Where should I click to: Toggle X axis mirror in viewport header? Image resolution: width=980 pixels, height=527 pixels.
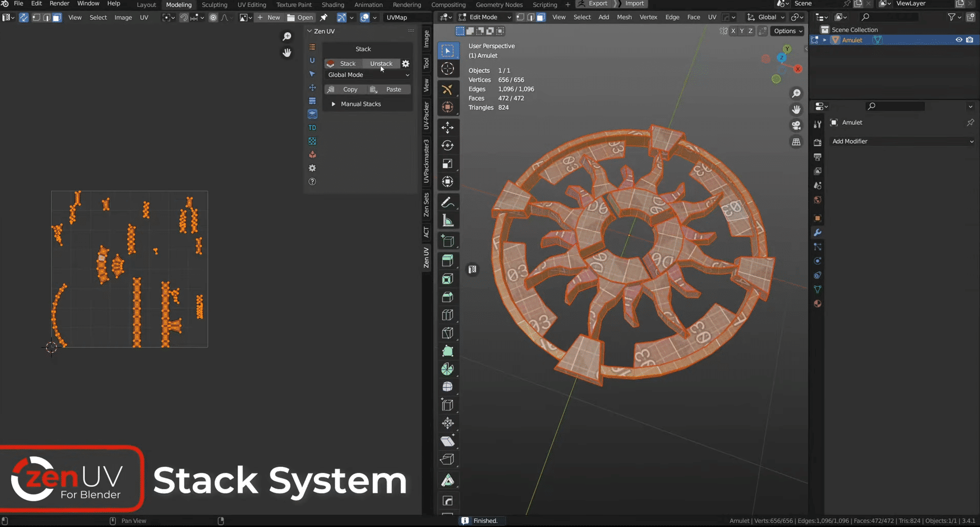click(x=733, y=31)
